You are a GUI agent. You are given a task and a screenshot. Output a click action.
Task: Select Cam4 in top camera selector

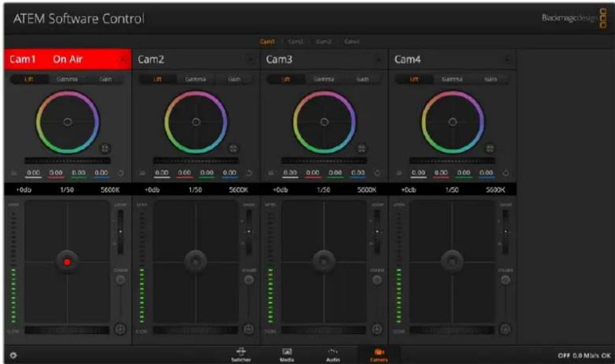352,42
